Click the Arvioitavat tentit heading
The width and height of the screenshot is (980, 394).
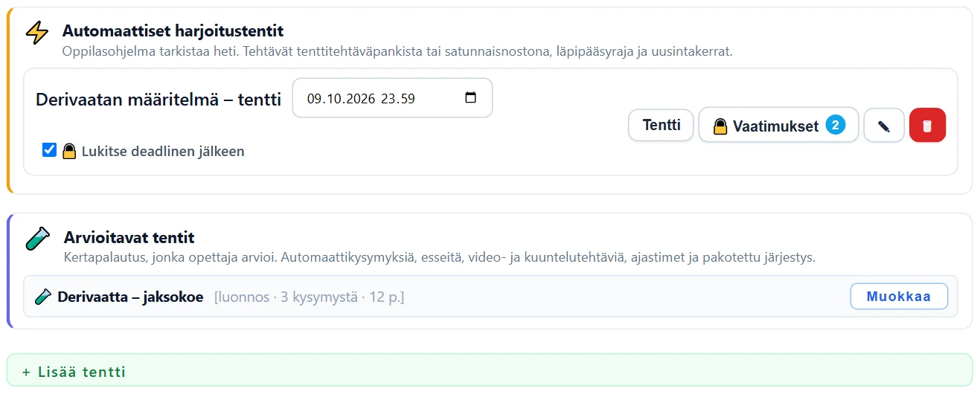point(129,238)
